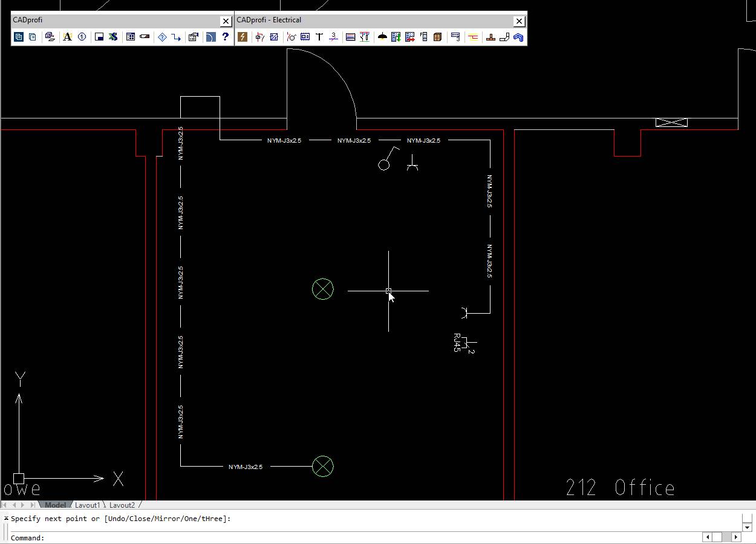Open the numbering tool (circled 1 icon)
The width and height of the screenshot is (756, 544).
click(82, 37)
